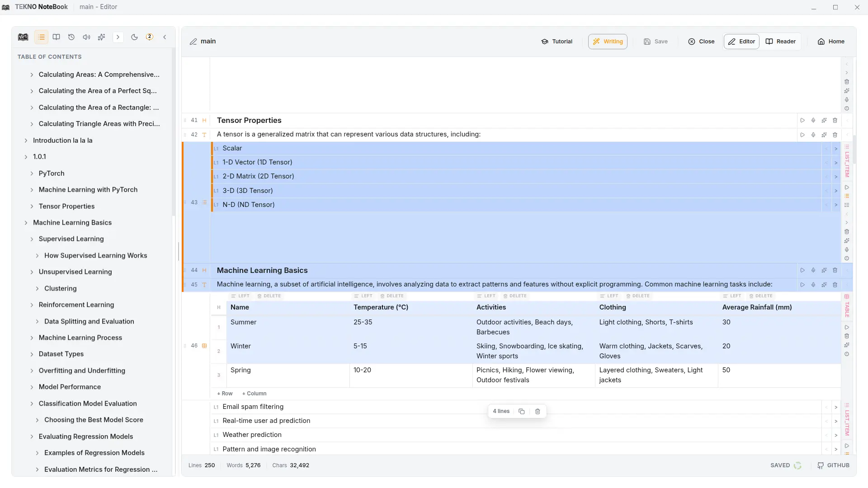Add a new column to the table

[254, 394]
